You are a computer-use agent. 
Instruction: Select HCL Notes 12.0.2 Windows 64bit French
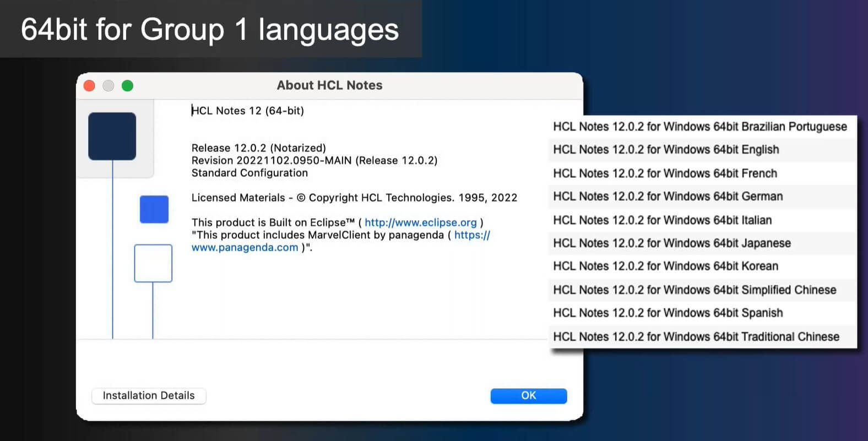pyautogui.click(x=702, y=173)
